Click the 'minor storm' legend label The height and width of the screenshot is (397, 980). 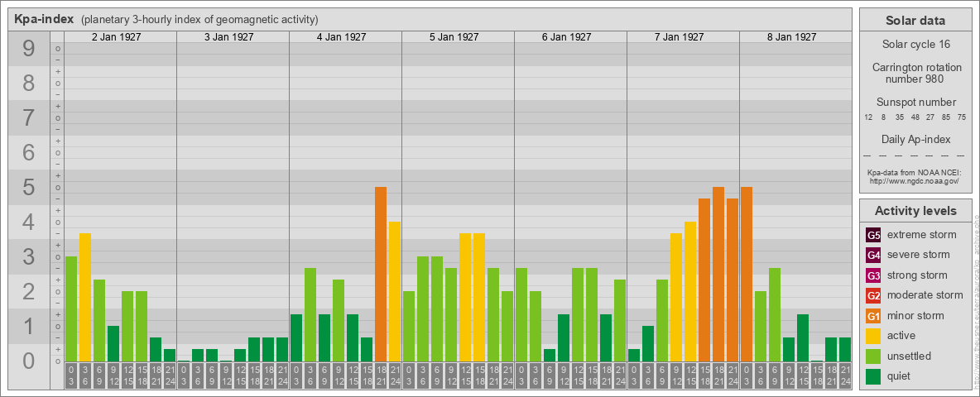(915, 316)
